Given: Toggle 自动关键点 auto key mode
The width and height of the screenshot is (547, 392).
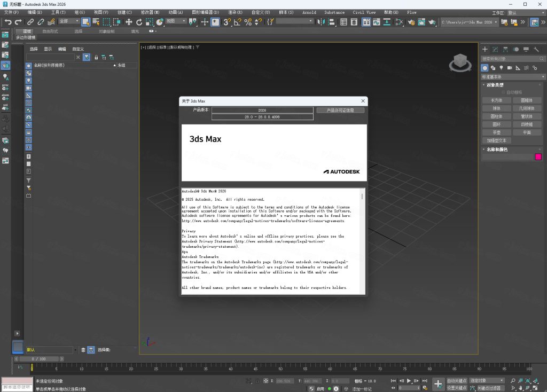Looking at the screenshot, I should (x=457, y=381).
